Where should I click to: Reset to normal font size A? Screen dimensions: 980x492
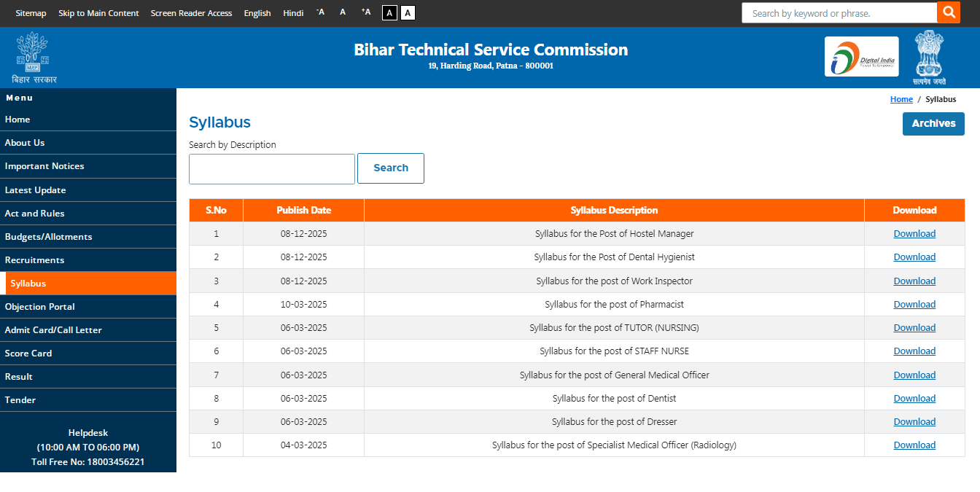343,12
